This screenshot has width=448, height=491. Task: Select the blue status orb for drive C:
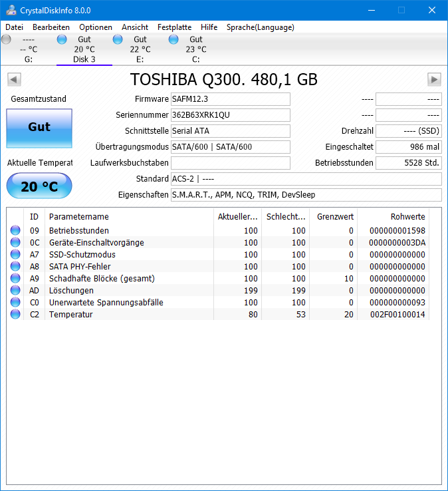(173, 39)
